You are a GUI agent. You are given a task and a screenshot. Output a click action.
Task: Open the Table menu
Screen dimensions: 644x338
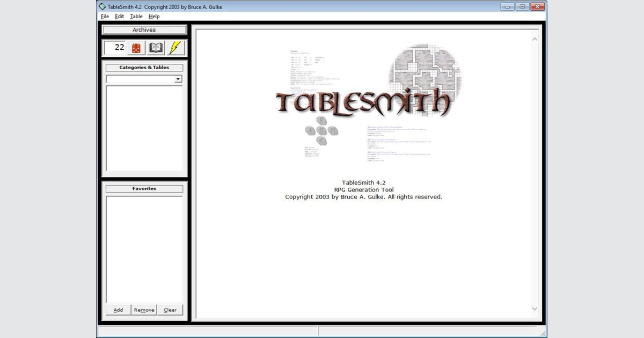[x=136, y=16]
